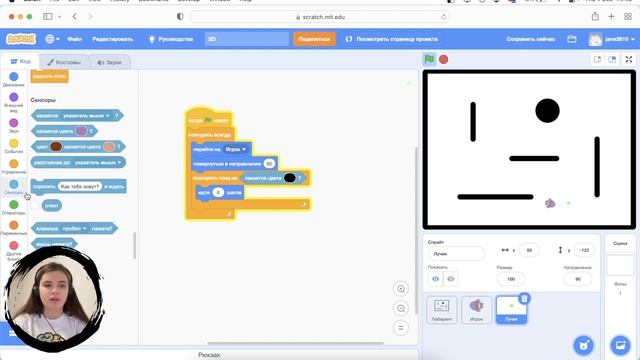Enter full screen stage mode
The width and height of the screenshot is (640, 360).
coord(629,60)
